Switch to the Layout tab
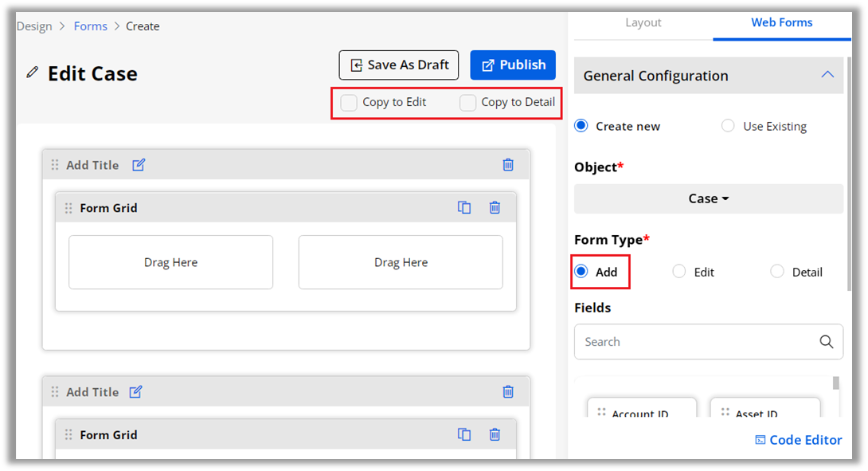 pyautogui.click(x=643, y=23)
